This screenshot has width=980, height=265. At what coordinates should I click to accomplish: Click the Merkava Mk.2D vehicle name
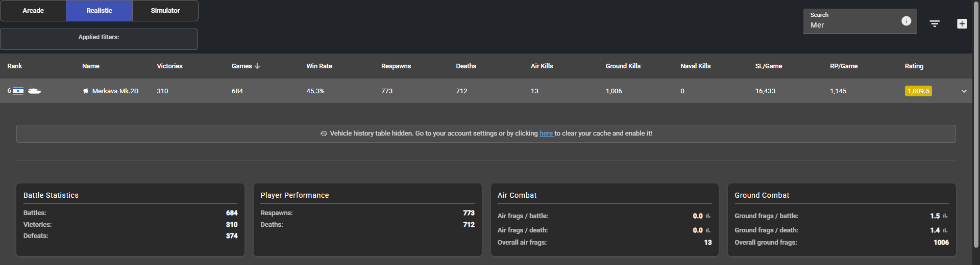click(115, 91)
